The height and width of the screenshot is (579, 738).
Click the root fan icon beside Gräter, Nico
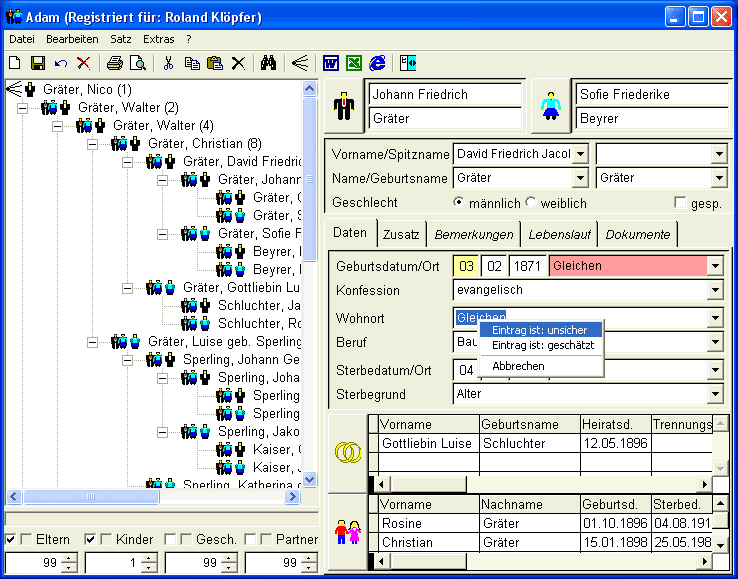[14, 89]
